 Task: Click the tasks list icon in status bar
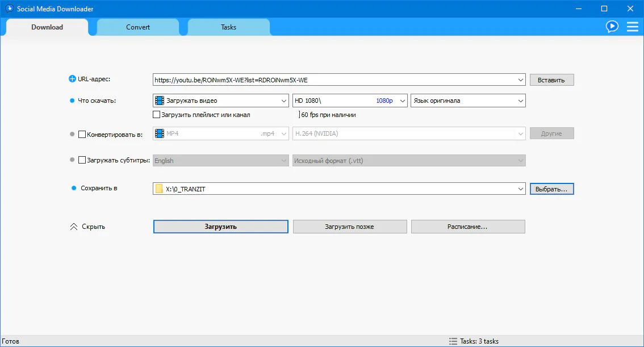tap(453, 341)
